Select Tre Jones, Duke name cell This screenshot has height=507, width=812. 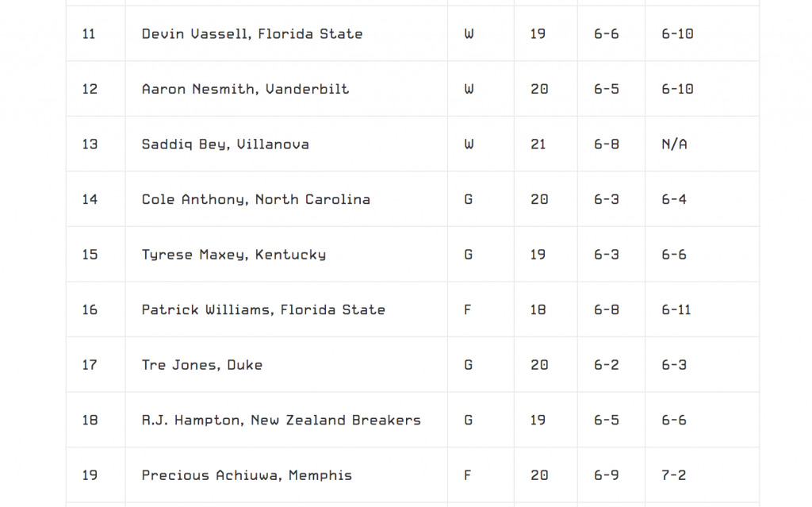coord(286,365)
